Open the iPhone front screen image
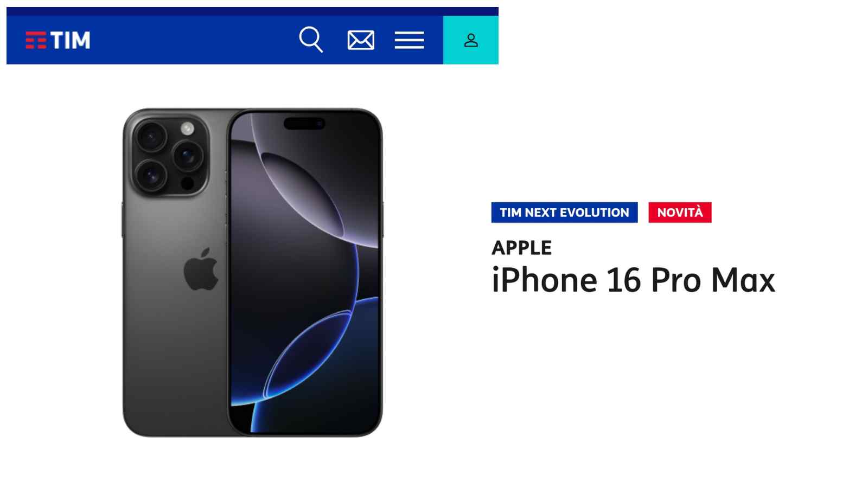 (304, 273)
